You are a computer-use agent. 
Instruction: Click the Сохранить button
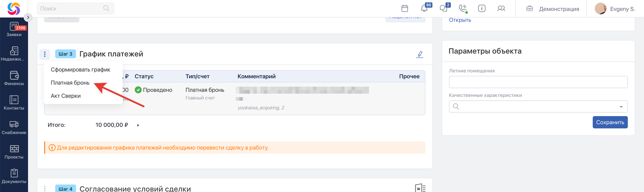(610, 122)
